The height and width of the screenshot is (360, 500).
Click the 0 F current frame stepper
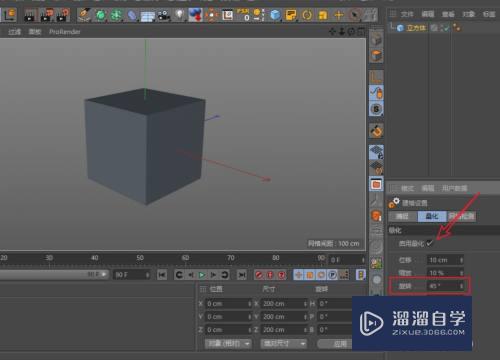(363, 260)
